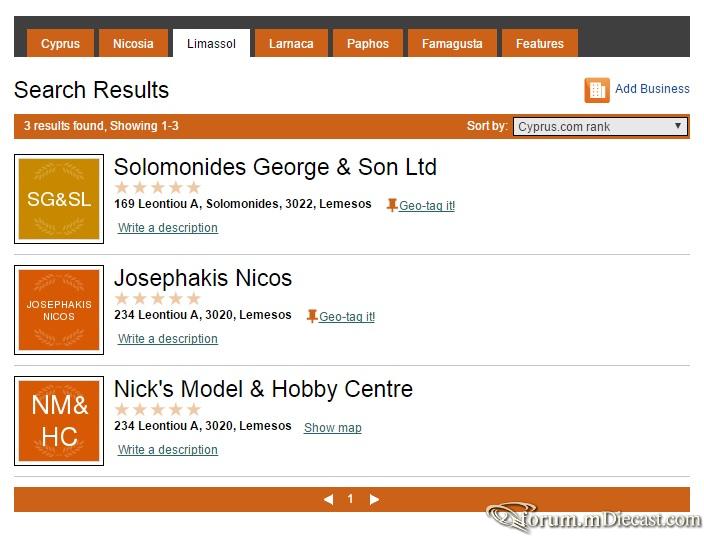Go to the Larnaca tab
Viewport: 704px width, 536px height.
click(x=291, y=44)
